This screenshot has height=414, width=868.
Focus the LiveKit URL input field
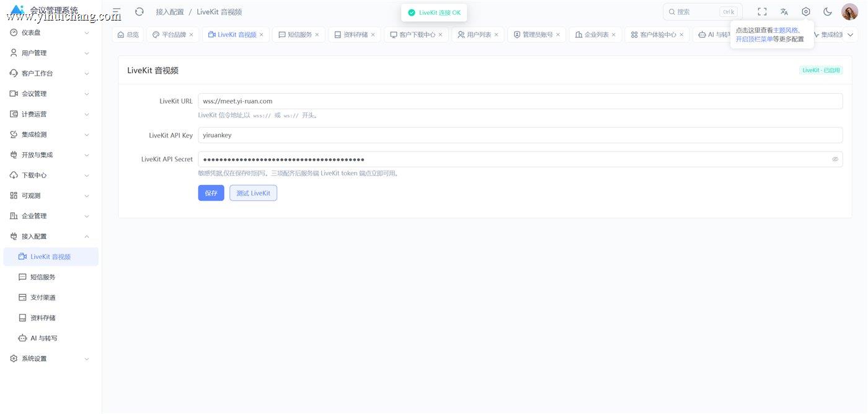point(520,101)
